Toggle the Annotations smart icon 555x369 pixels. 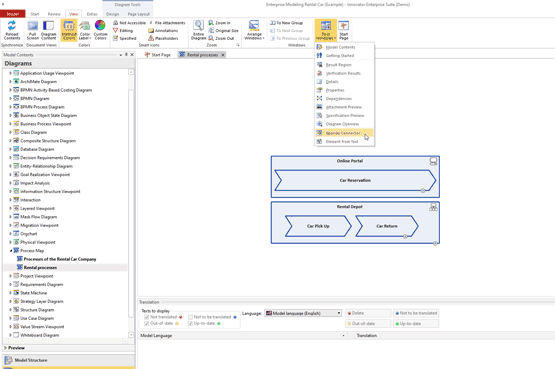pos(163,30)
